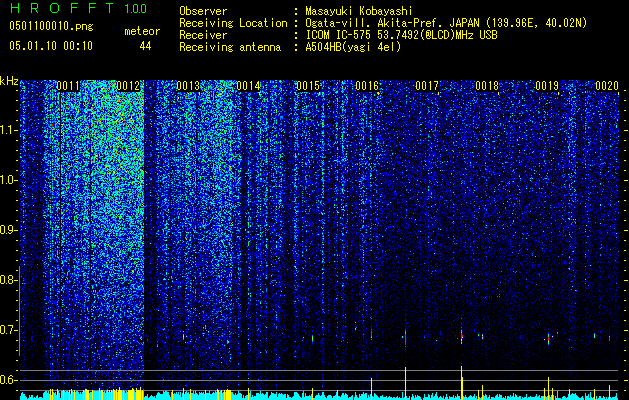This screenshot has height=400, width=629.
Task: Click the HROFFT 1.0.0 title text
Action: point(78,8)
